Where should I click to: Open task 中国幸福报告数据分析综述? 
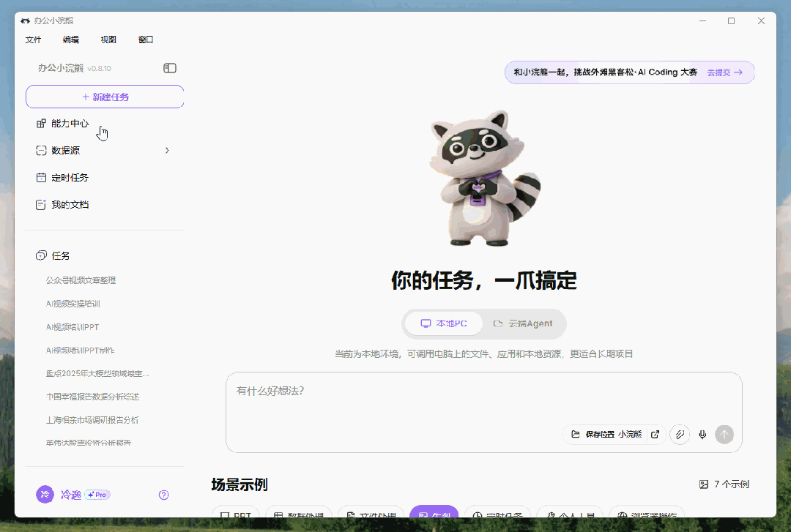pyautogui.click(x=93, y=397)
